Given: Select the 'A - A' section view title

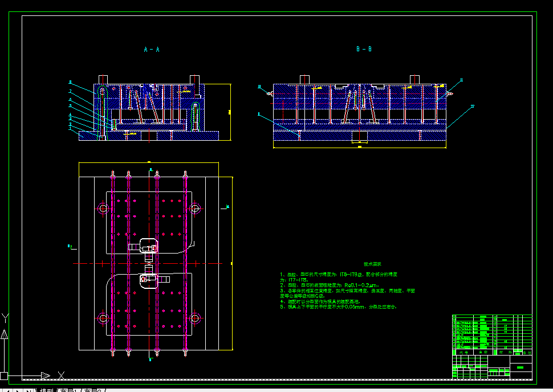Looking at the screenshot, I should point(152,50).
